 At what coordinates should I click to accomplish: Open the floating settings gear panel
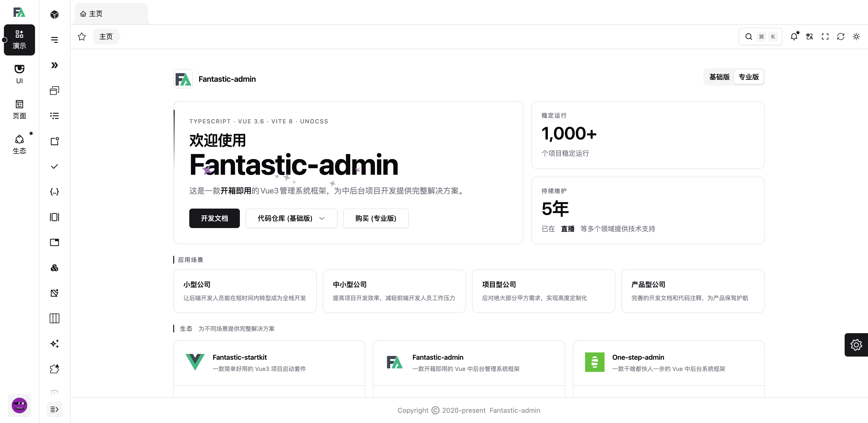(x=856, y=345)
